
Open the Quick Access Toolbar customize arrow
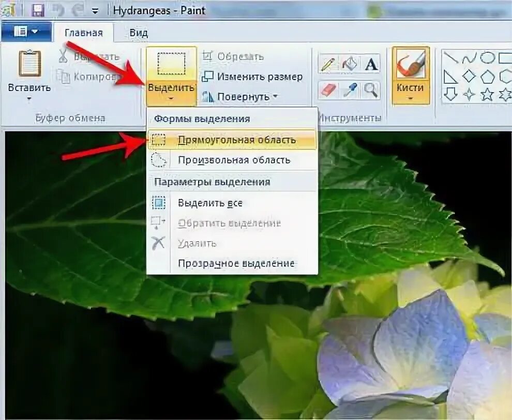click(x=95, y=11)
